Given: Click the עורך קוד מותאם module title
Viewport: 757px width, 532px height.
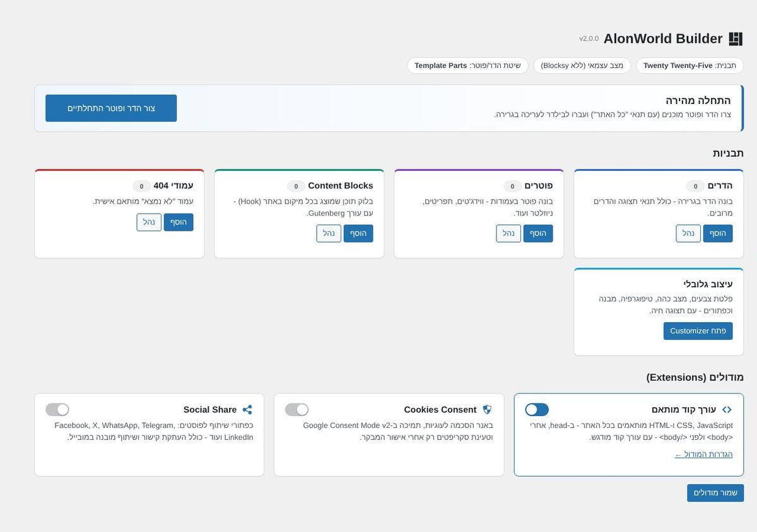Looking at the screenshot, I should 684,410.
